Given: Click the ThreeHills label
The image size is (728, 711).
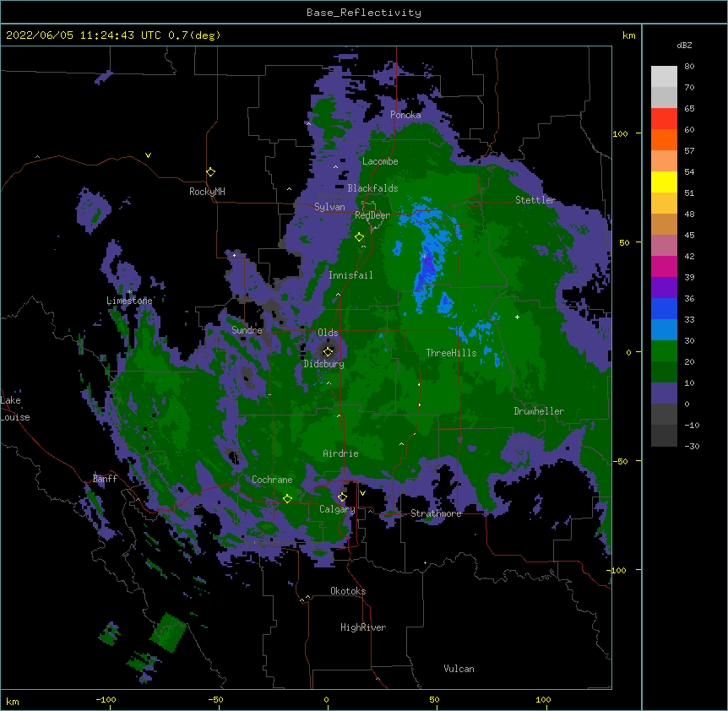Looking at the screenshot, I should click(x=451, y=353).
